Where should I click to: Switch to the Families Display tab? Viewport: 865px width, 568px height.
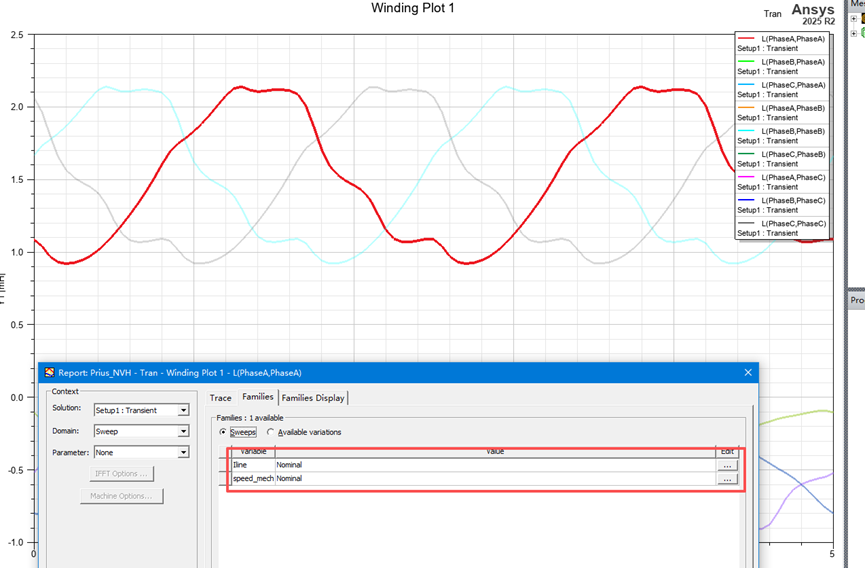click(x=313, y=398)
